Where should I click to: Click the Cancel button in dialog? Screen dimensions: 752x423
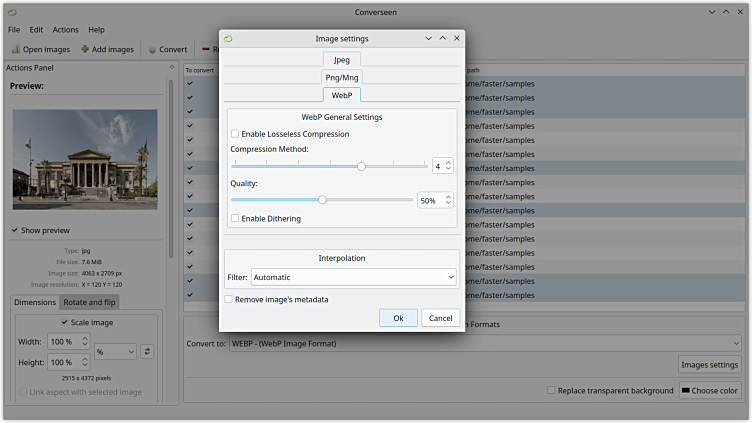(x=440, y=318)
